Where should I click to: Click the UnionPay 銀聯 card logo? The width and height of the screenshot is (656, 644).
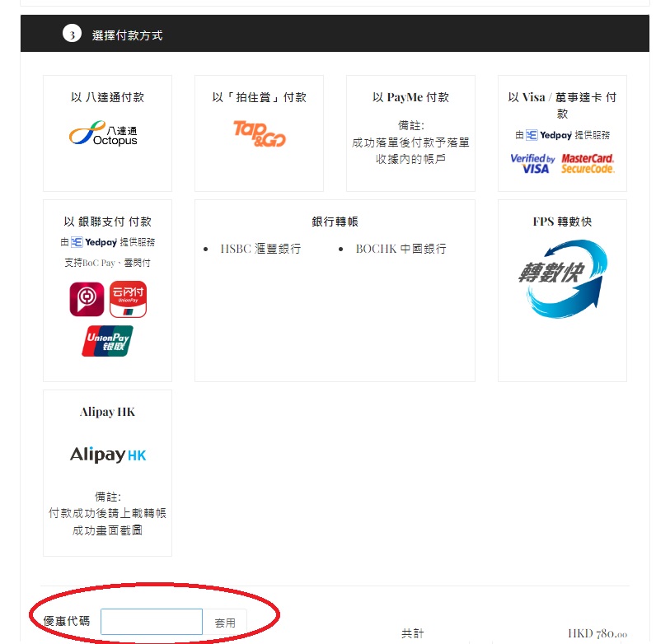click(x=107, y=341)
